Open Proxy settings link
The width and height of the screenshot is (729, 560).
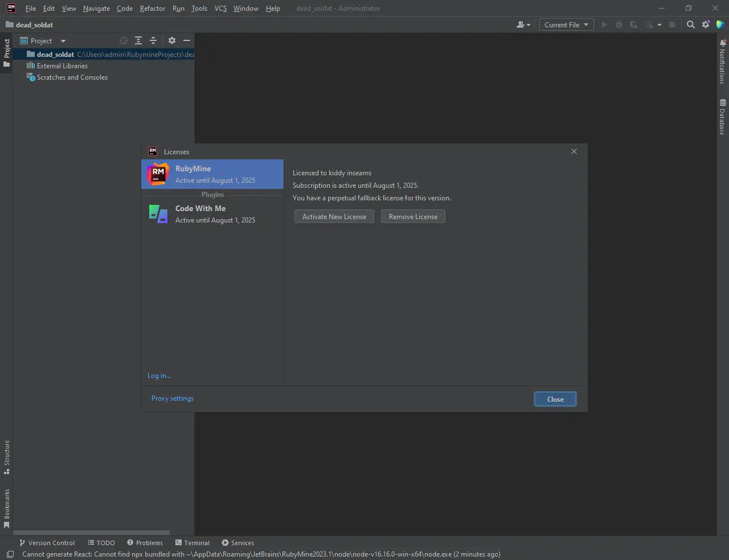click(173, 398)
